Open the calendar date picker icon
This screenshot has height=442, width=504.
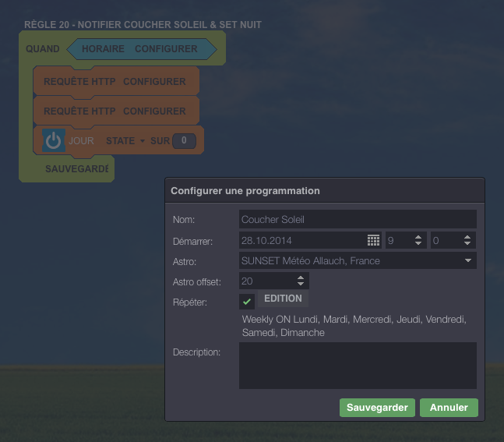[x=373, y=240]
